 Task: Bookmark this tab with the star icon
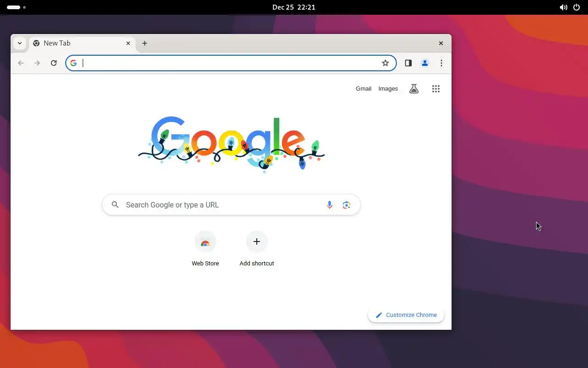point(385,63)
